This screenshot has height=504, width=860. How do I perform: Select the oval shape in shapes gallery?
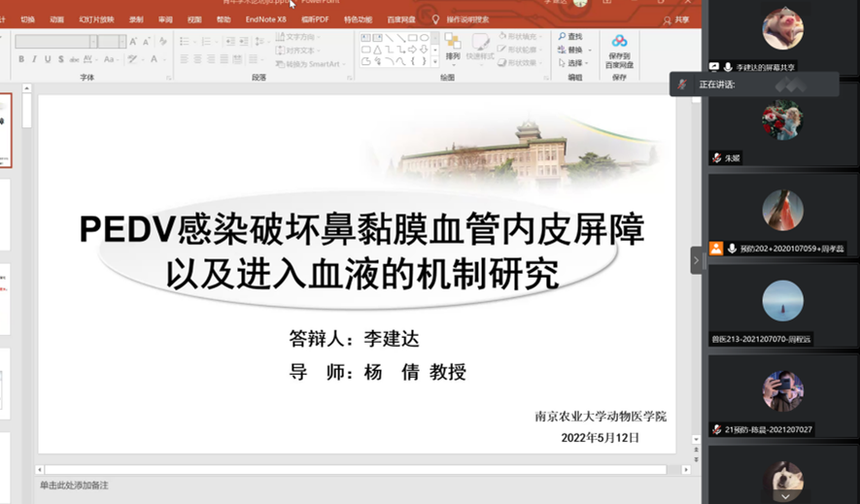[x=425, y=38]
